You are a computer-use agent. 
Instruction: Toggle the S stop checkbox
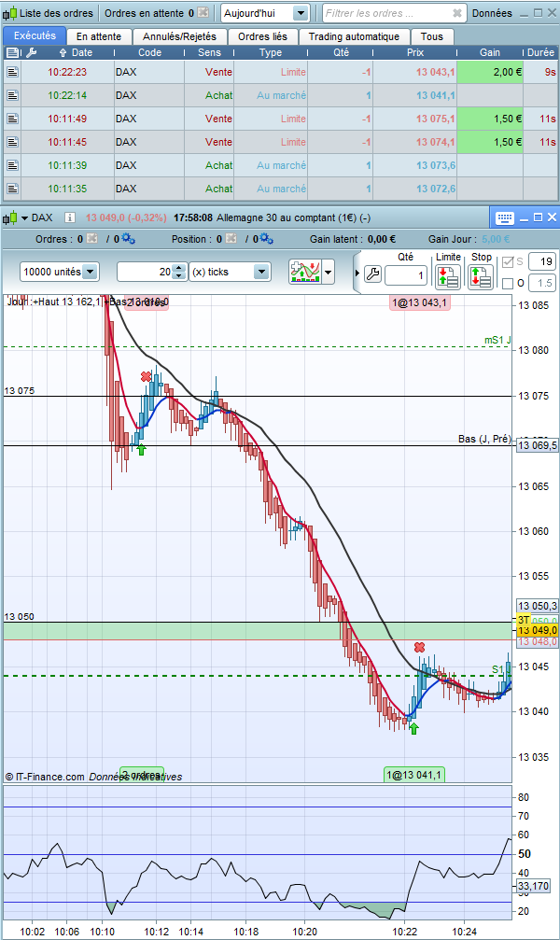[508, 262]
